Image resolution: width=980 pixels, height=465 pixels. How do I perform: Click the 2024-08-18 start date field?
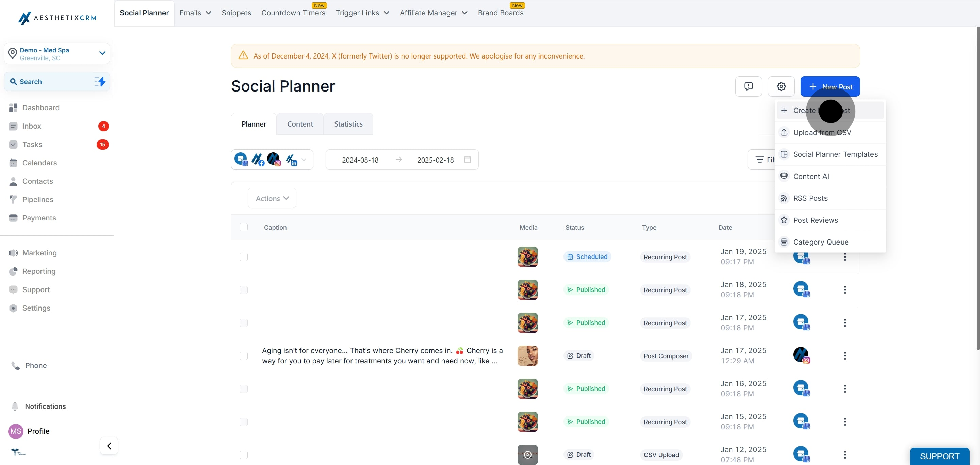coord(360,160)
